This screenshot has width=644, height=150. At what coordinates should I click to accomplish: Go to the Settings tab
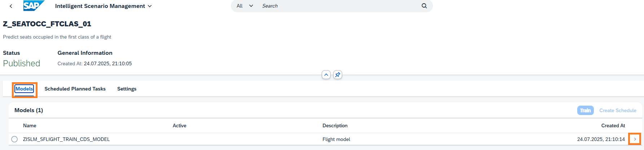tap(127, 89)
